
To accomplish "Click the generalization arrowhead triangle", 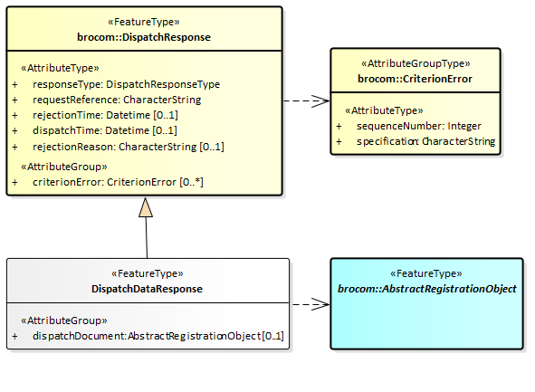I will [146, 207].
